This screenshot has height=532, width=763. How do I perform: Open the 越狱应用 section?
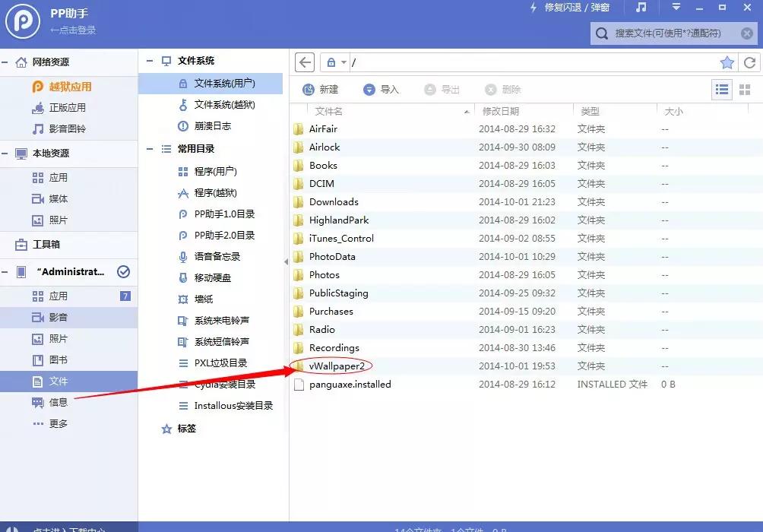(x=69, y=86)
